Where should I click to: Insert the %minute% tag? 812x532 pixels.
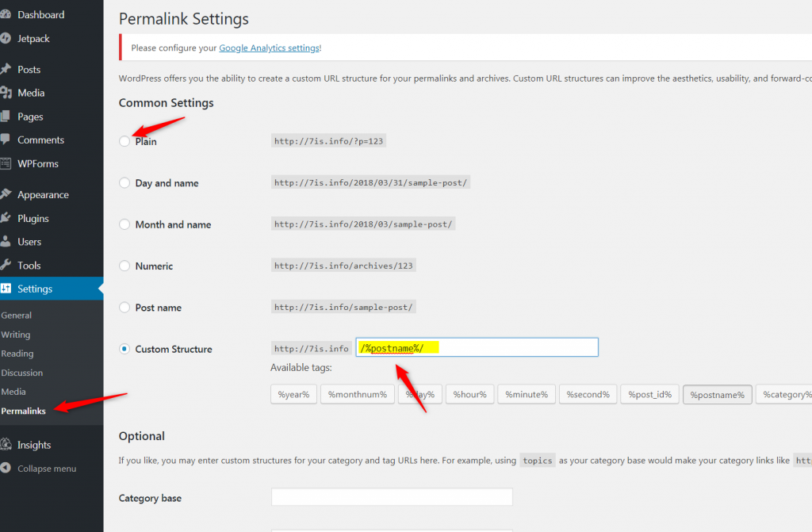pyautogui.click(x=527, y=394)
